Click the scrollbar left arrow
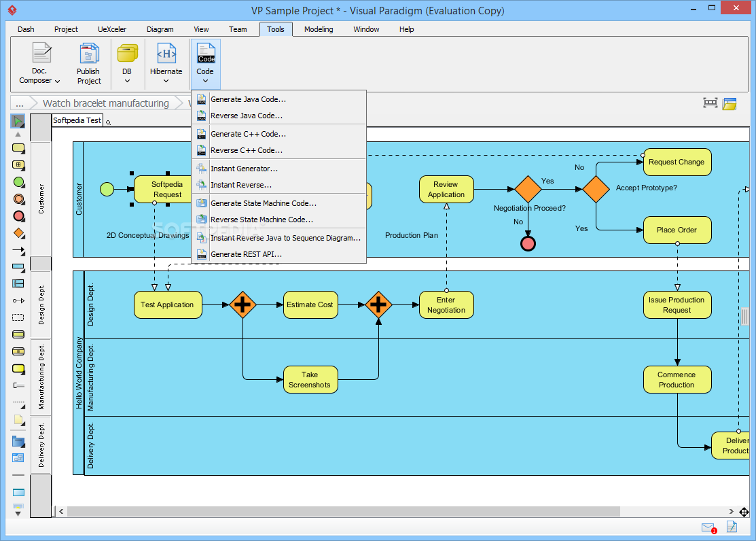 (61, 512)
